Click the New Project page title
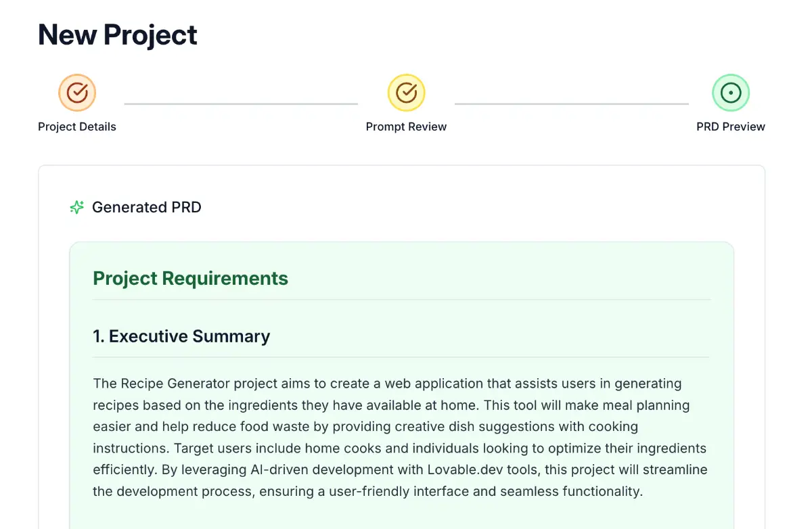Screen dimensions: 812x529 point(118,34)
